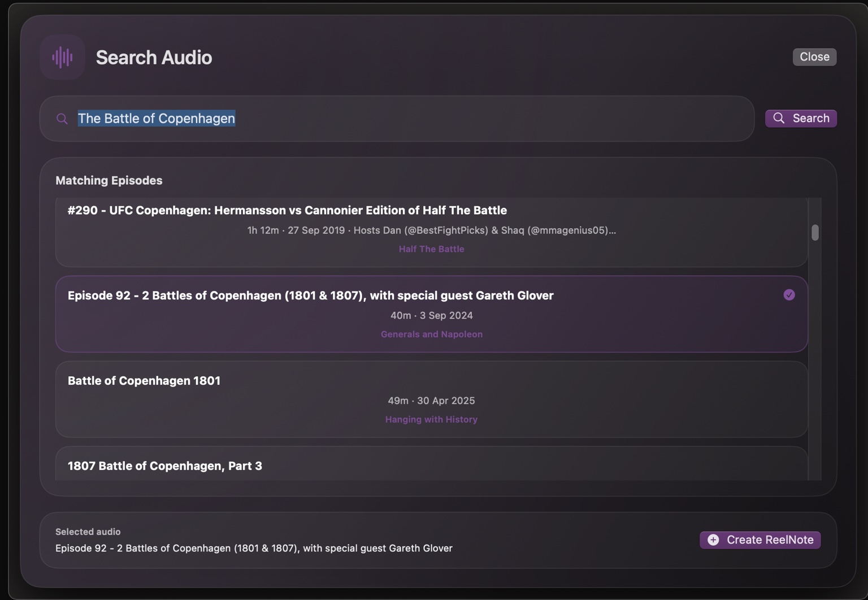Open the Generals and Napoleon podcast link
Image resolution: width=868 pixels, height=600 pixels.
(x=432, y=334)
